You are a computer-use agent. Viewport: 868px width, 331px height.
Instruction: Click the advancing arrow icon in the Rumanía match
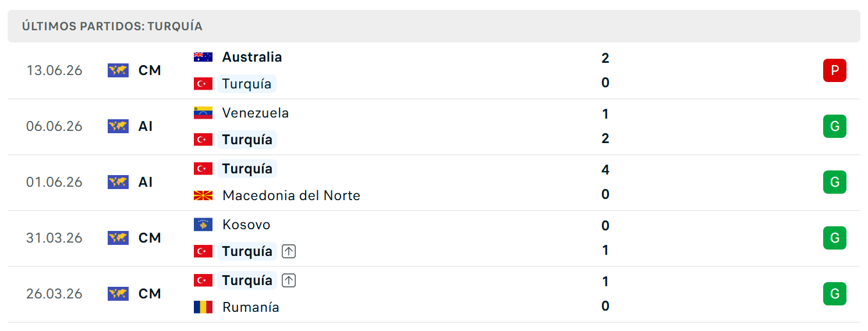[289, 280]
